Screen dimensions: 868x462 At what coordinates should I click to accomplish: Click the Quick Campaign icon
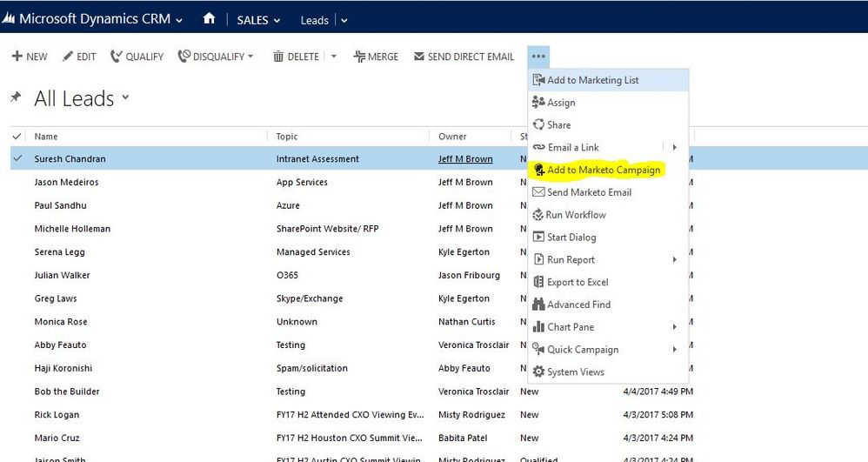pyautogui.click(x=538, y=349)
